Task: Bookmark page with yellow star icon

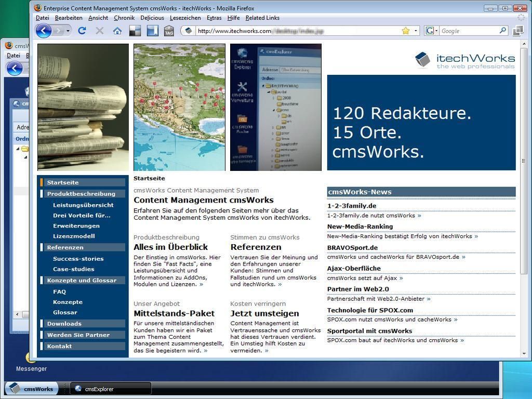Action: [x=406, y=31]
